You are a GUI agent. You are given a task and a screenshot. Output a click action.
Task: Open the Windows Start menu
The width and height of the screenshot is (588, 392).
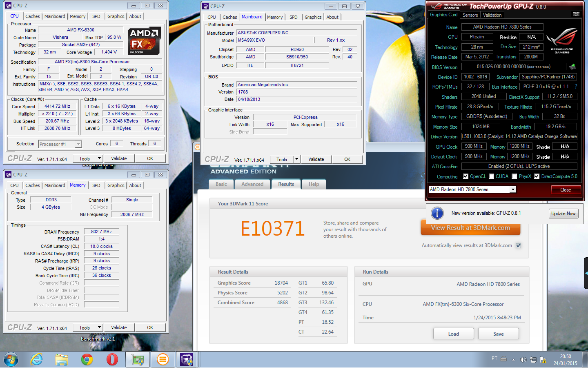[x=11, y=359]
